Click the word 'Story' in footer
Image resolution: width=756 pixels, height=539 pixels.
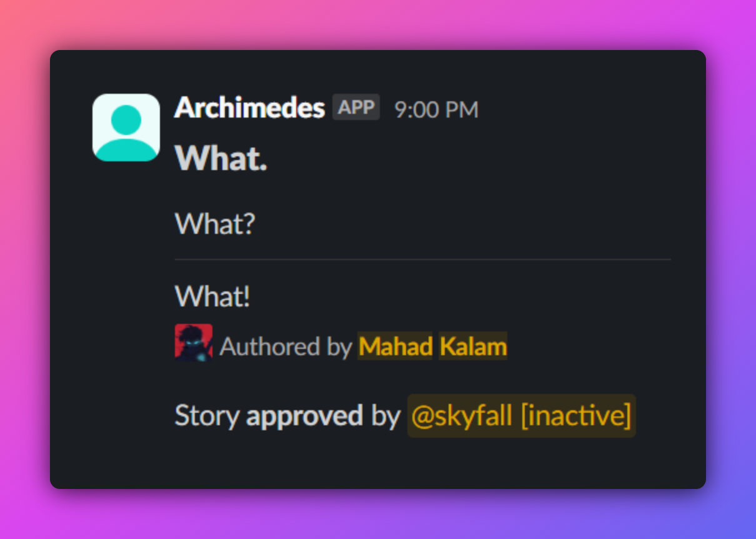click(207, 416)
